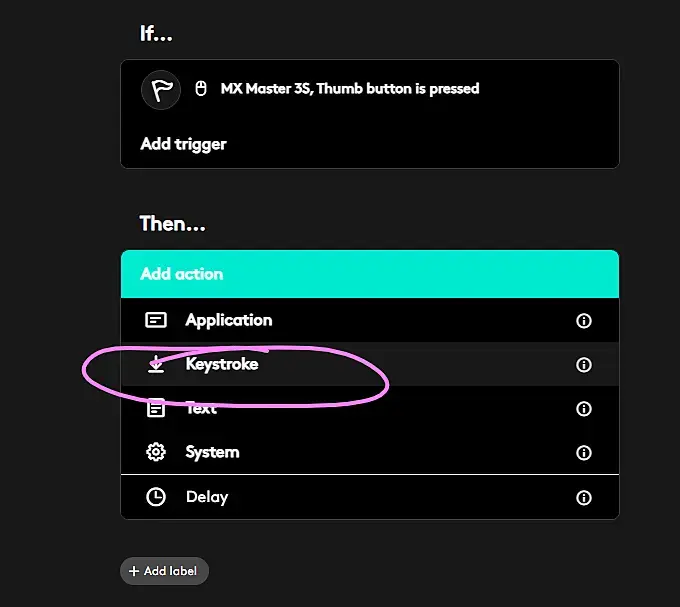This screenshot has width=680, height=607.
Task: Click the Application window icon
Action: coord(156,320)
